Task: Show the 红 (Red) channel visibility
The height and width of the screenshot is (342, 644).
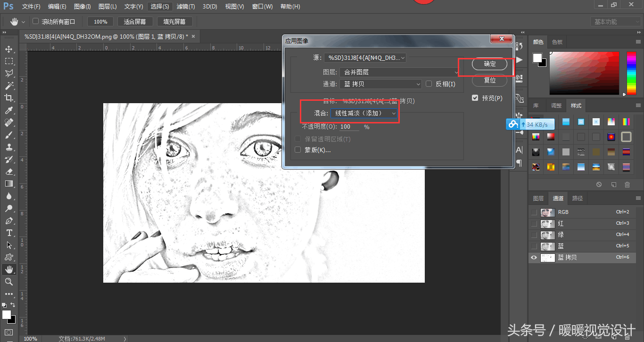Action: tap(534, 223)
